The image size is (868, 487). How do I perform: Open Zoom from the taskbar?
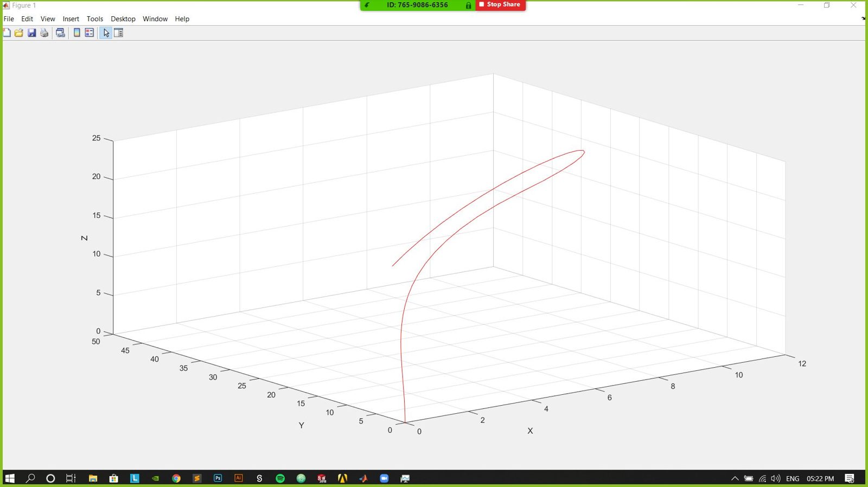(384, 478)
